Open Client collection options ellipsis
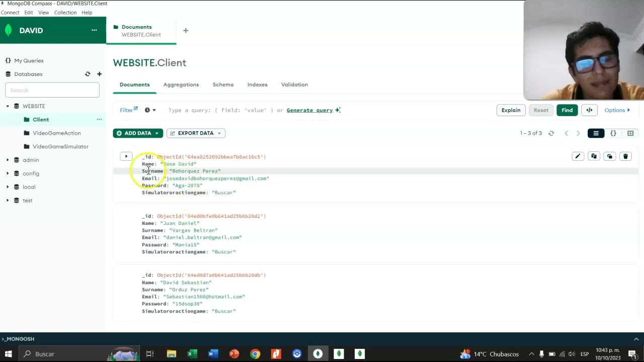The height and width of the screenshot is (362, 644). [x=99, y=120]
